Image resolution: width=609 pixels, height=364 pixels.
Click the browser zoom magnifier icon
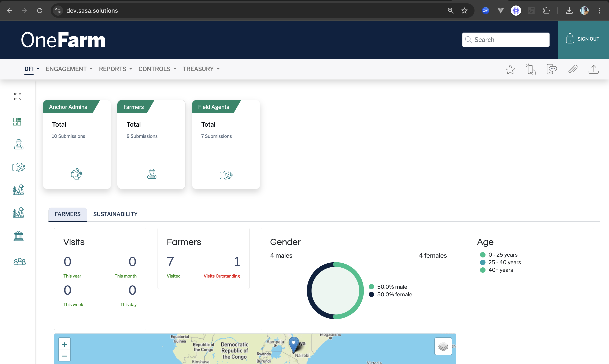coord(450,11)
